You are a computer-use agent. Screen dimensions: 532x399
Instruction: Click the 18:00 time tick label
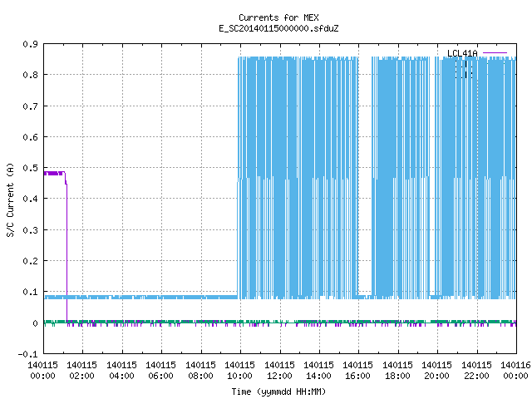tap(397, 376)
